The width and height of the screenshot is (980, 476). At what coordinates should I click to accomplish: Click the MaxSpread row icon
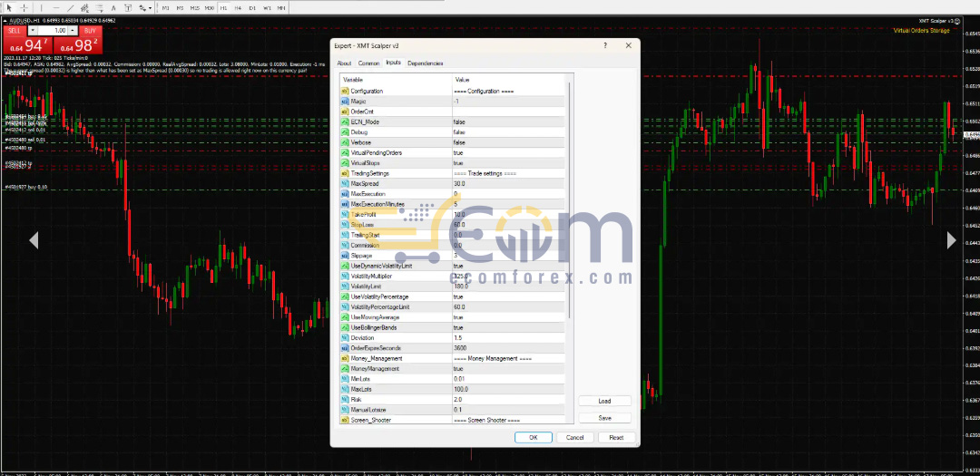click(345, 184)
